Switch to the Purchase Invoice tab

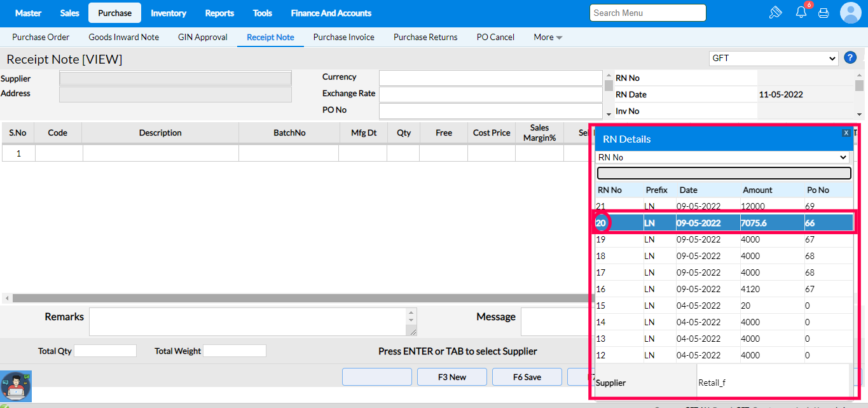343,38
